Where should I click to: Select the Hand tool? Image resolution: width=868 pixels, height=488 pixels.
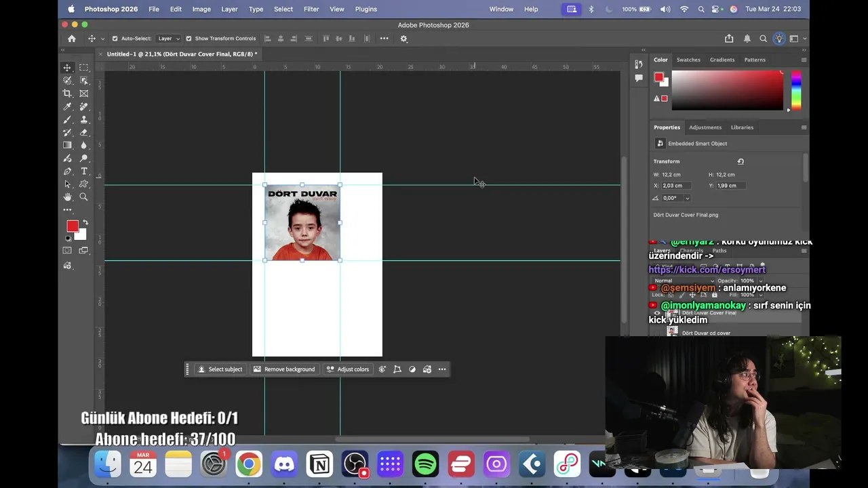[x=67, y=197]
